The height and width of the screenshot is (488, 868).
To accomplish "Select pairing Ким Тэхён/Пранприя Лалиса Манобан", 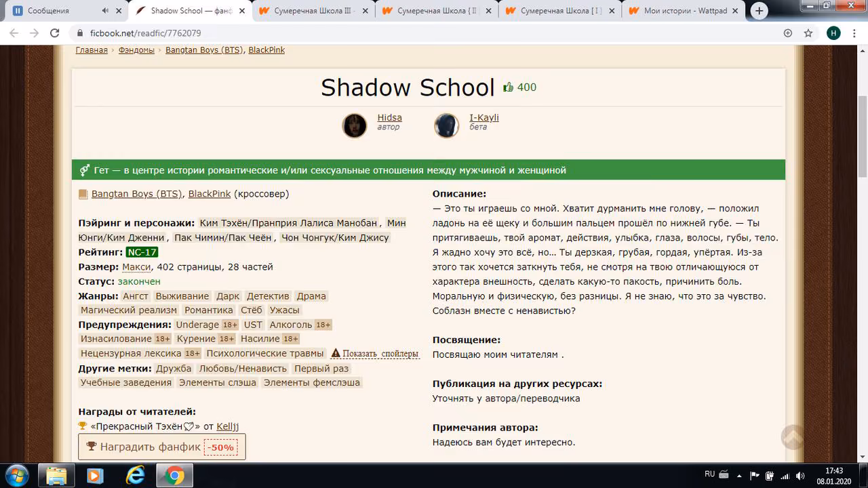I will (x=289, y=223).
